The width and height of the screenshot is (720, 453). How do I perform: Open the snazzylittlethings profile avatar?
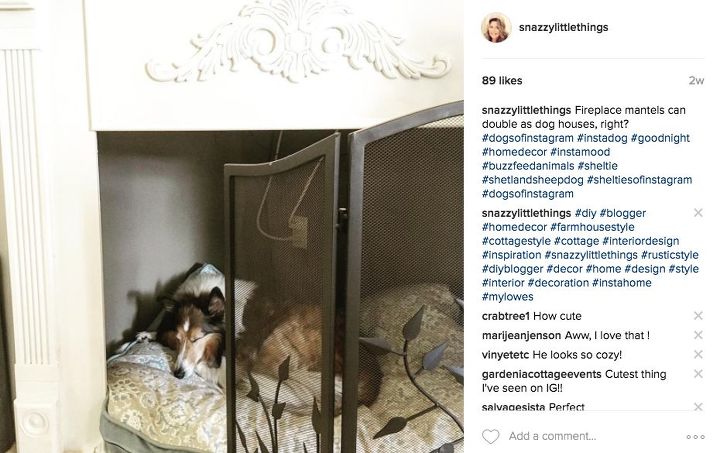(x=496, y=28)
